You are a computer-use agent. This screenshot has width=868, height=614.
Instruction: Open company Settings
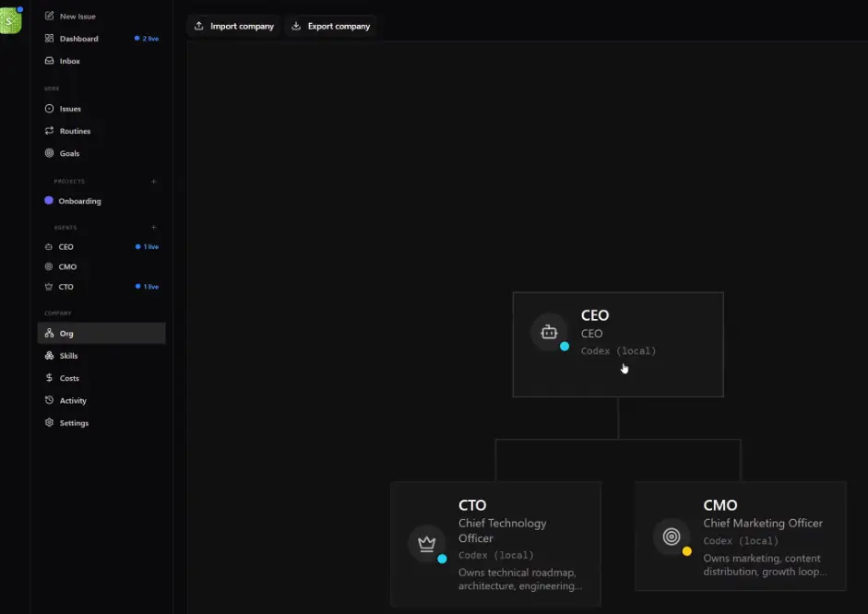pyautogui.click(x=74, y=423)
